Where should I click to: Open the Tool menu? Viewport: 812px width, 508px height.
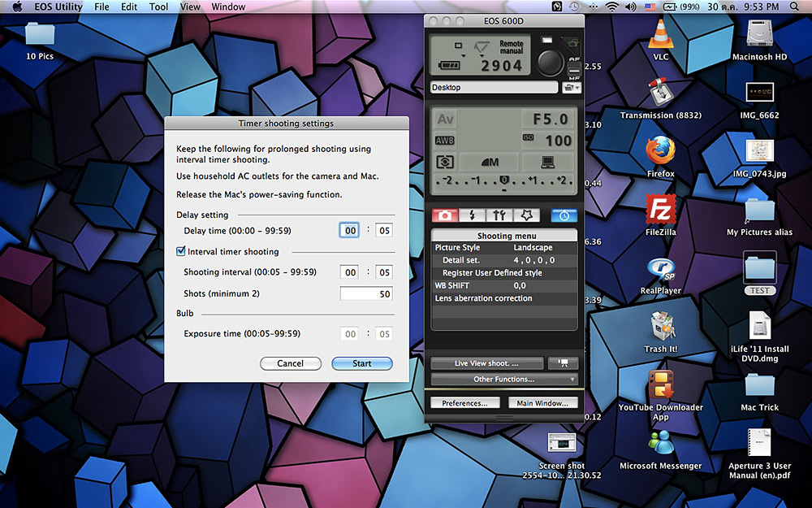[158, 7]
